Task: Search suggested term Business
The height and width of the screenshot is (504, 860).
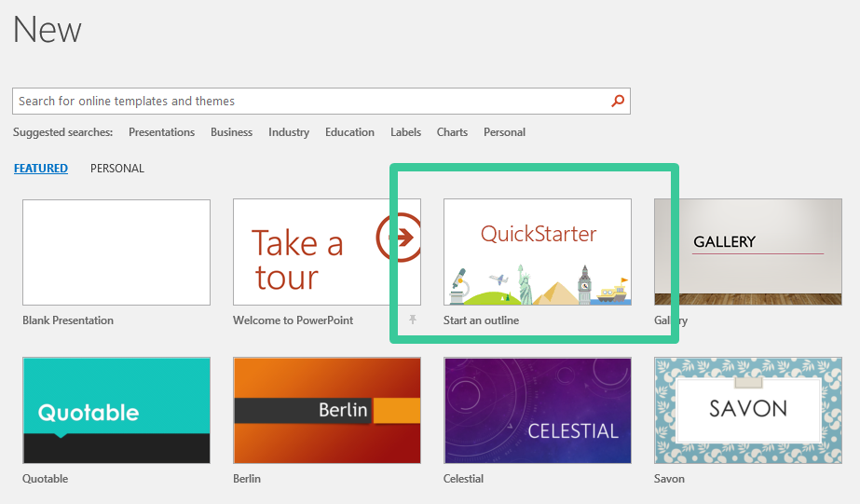Action: pos(231,132)
